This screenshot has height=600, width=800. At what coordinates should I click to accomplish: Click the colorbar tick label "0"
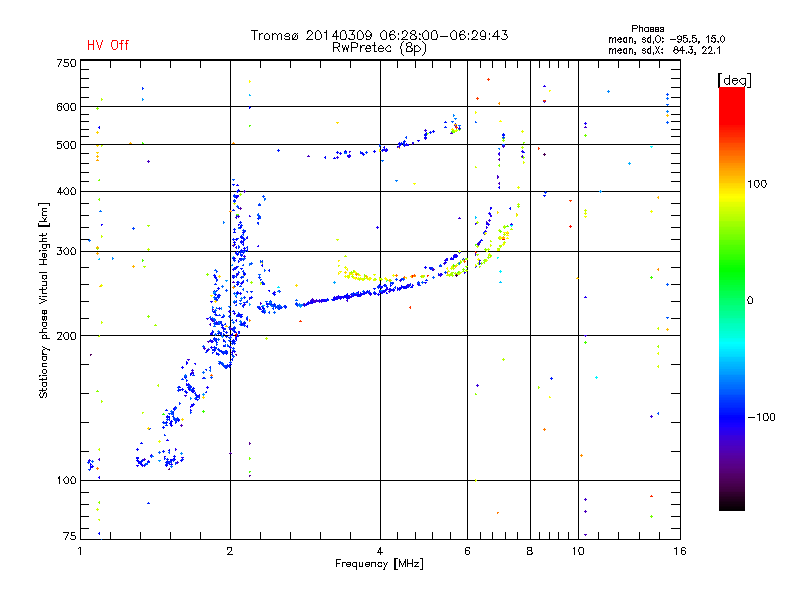click(x=750, y=300)
